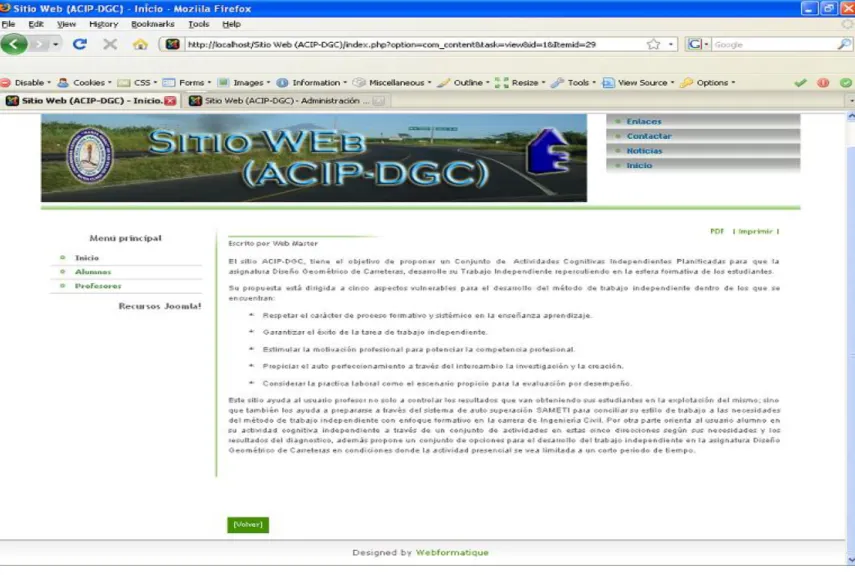
Task: Click the Sitio Web banner image
Action: click(314, 158)
